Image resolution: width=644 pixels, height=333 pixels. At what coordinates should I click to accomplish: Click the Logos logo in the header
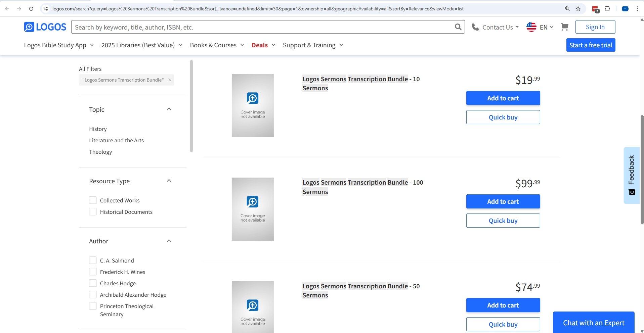click(x=45, y=27)
